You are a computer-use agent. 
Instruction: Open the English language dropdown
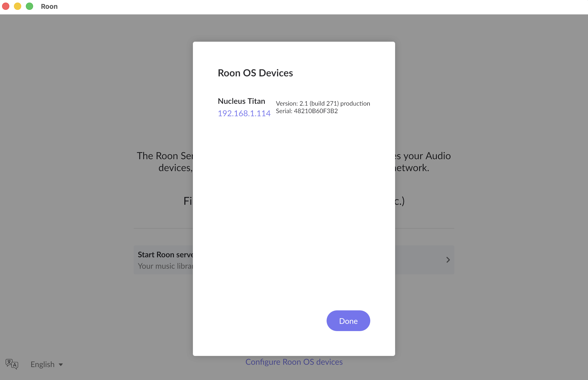pos(47,364)
